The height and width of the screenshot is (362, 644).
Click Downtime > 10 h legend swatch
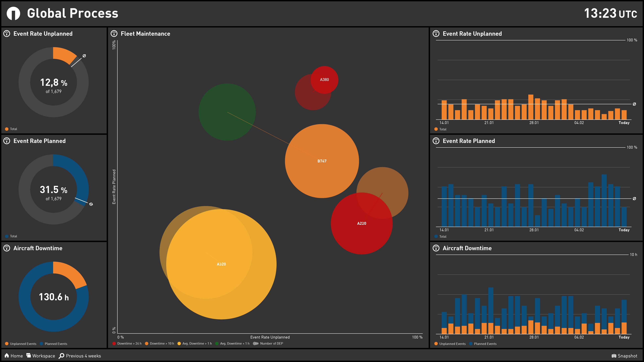click(x=147, y=344)
